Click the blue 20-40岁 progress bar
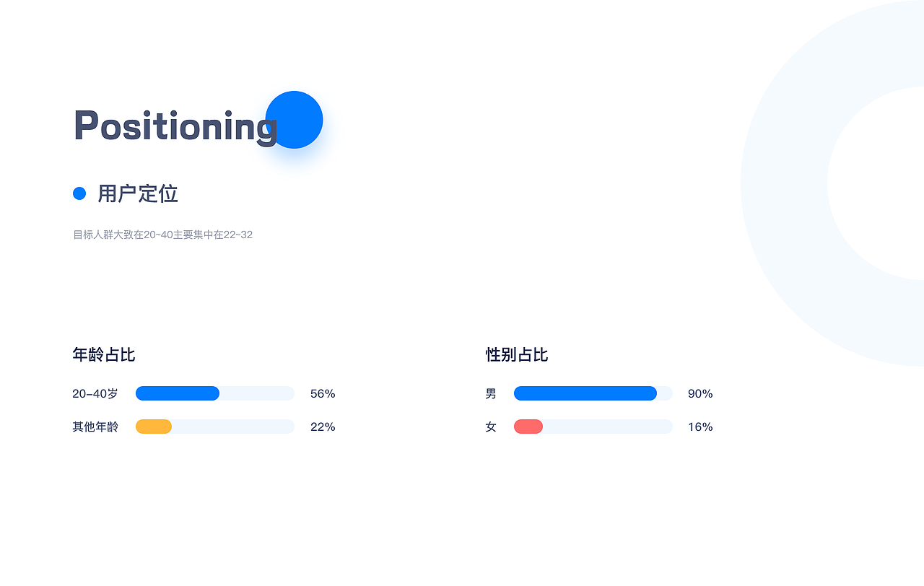 coord(178,393)
